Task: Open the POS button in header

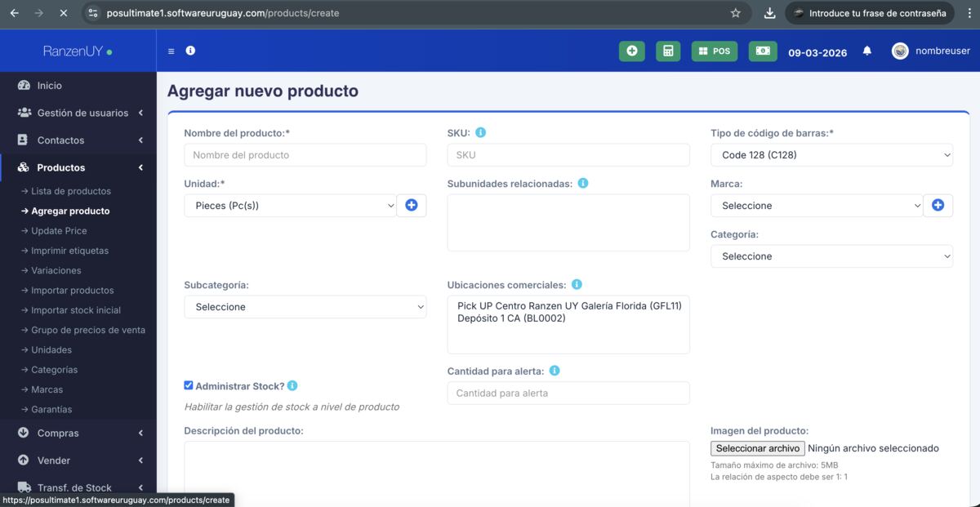Action: tap(715, 51)
